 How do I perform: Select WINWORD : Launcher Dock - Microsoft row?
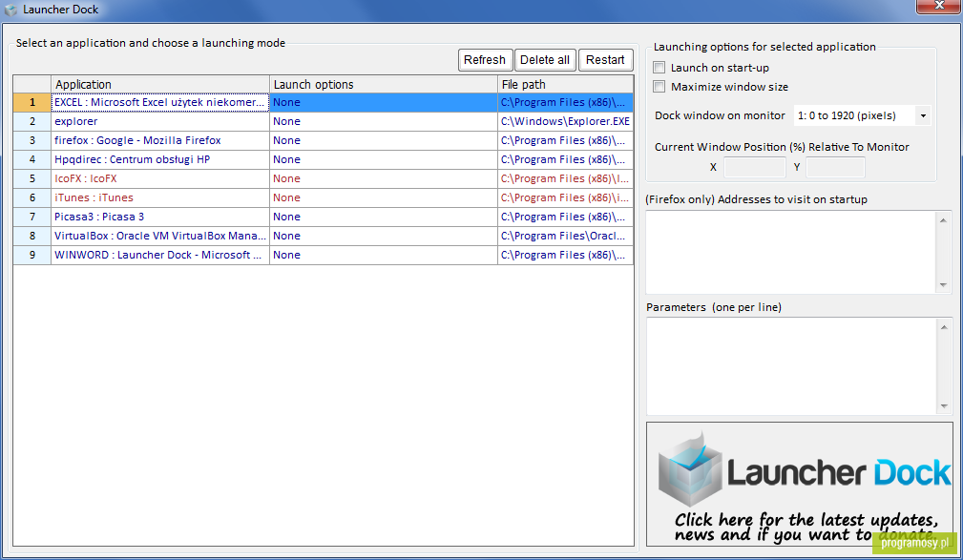[x=323, y=255]
